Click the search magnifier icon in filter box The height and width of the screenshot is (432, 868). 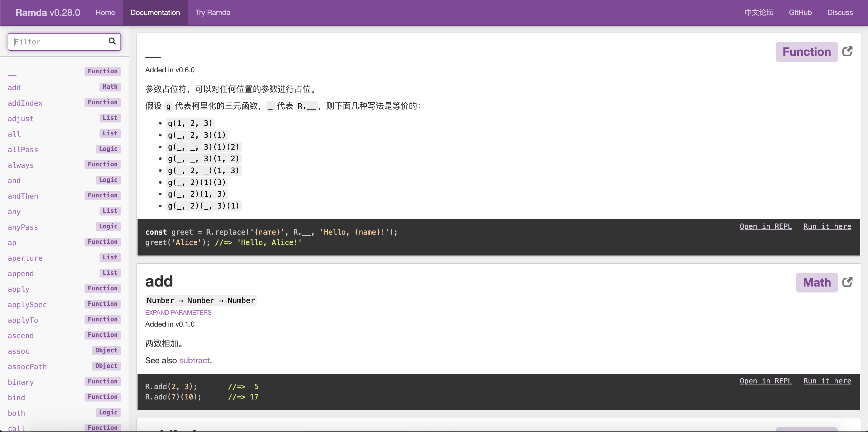[x=112, y=41]
